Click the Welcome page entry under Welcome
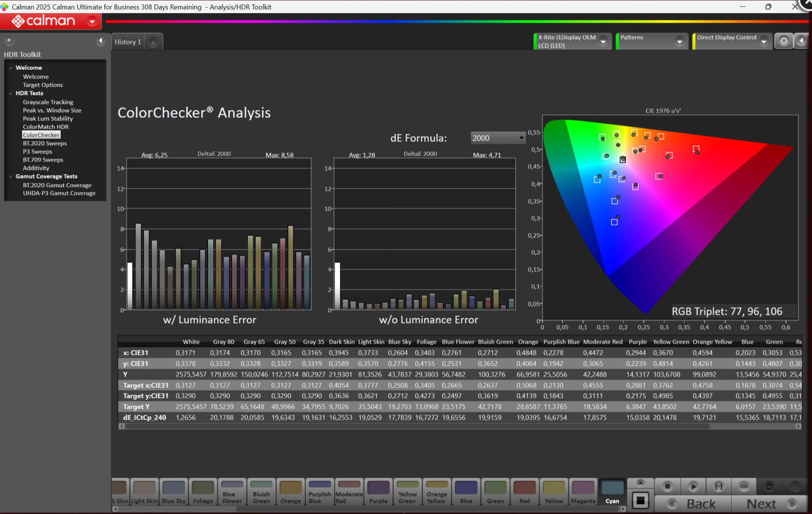Screen dimensions: 812x514 click(36, 77)
